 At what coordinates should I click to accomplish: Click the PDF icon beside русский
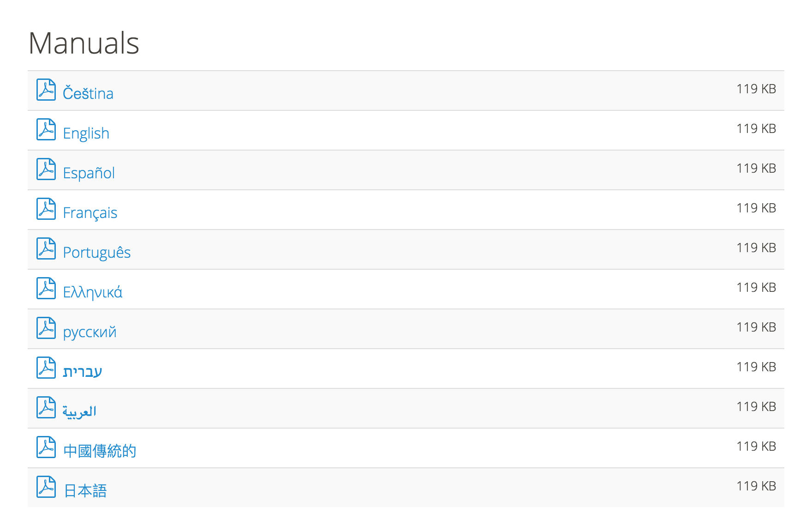(x=46, y=328)
